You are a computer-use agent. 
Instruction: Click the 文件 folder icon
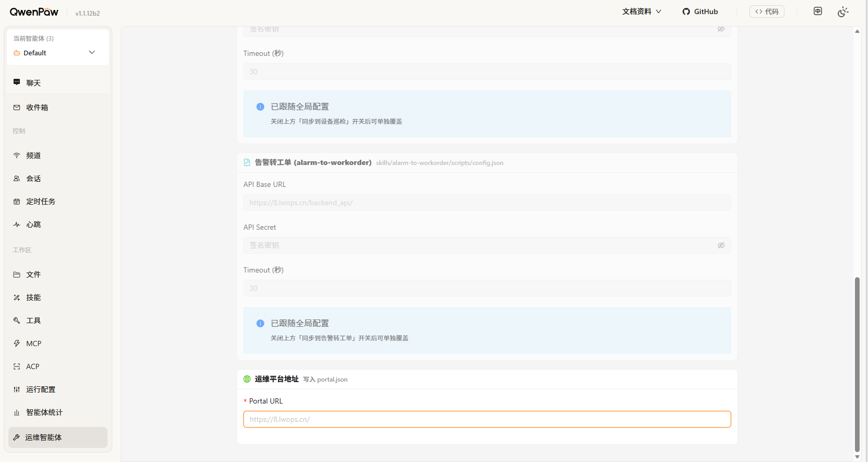tap(17, 275)
